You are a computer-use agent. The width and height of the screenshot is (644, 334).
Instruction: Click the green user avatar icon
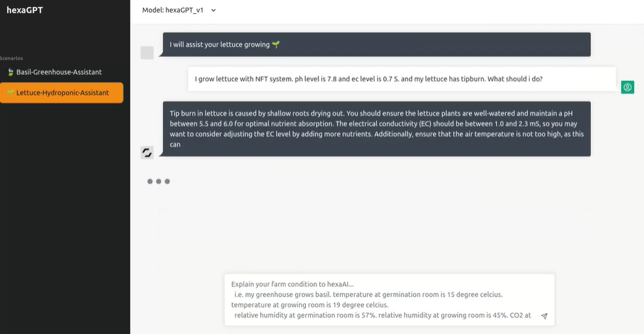(x=627, y=87)
